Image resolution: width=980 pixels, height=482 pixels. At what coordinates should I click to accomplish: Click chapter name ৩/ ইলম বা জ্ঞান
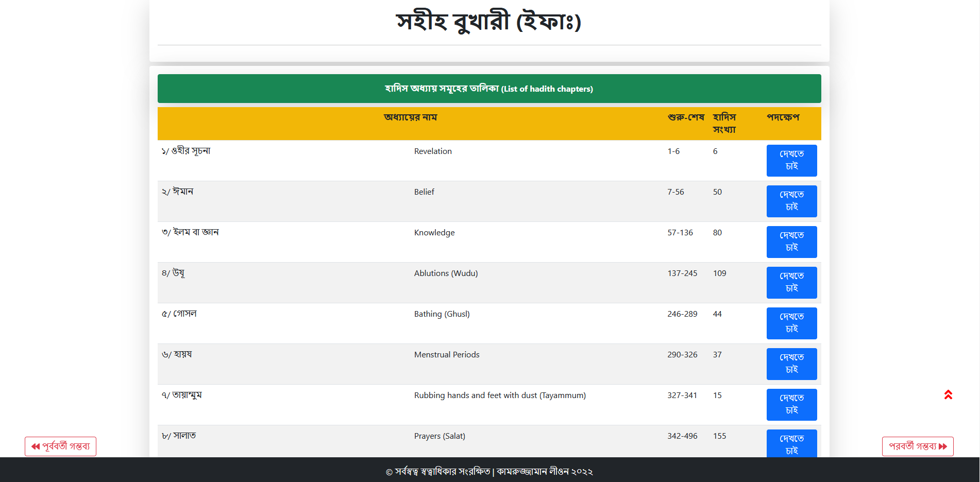(x=190, y=232)
